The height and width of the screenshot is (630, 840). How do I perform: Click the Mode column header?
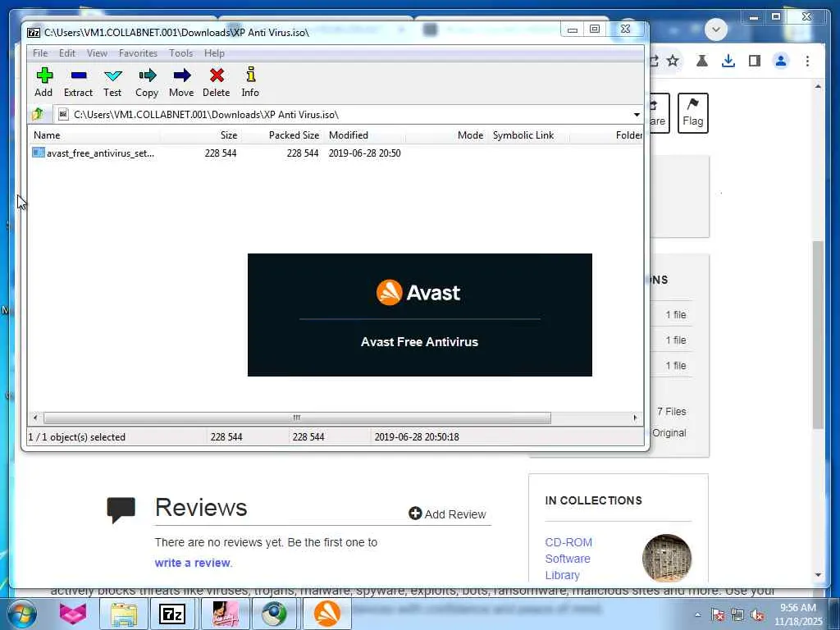(446, 135)
